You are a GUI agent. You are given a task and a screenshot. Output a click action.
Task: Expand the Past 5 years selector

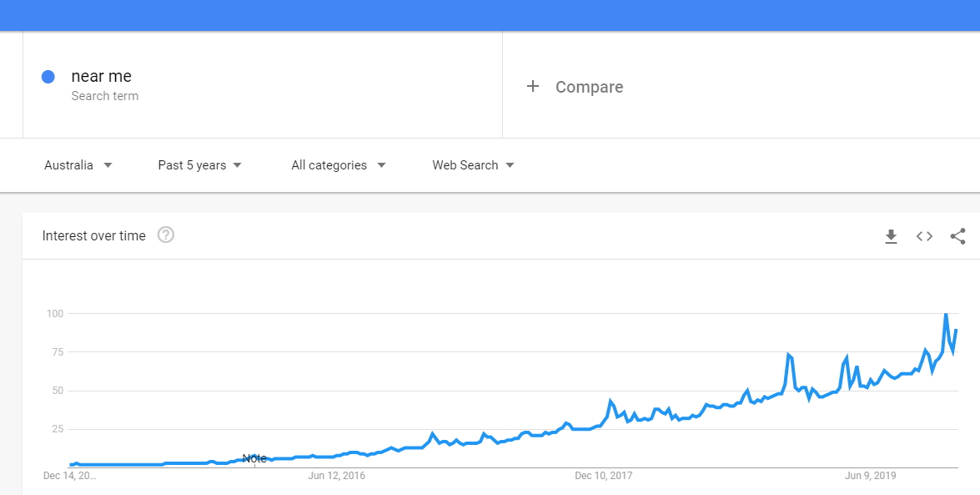tap(199, 165)
